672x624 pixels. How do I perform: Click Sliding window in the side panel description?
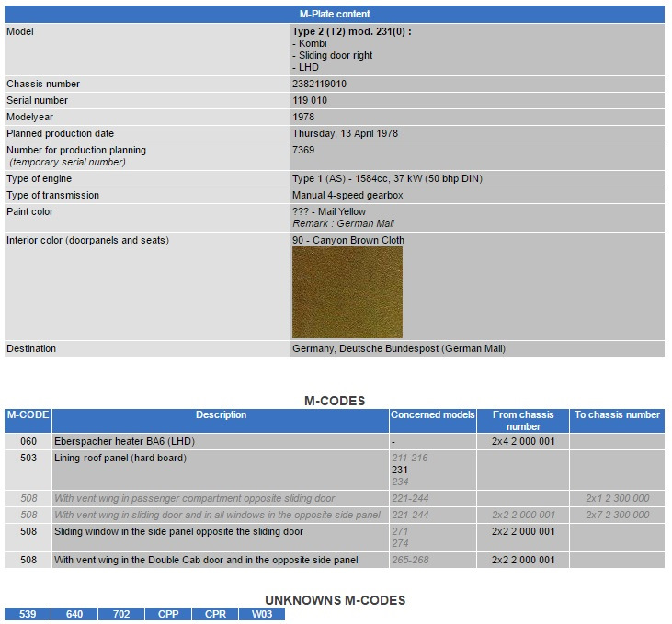[178, 532]
